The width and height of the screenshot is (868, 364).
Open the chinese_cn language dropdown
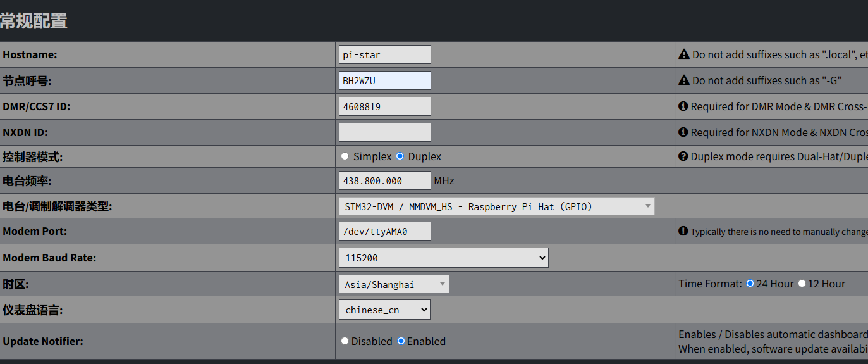pos(384,310)
